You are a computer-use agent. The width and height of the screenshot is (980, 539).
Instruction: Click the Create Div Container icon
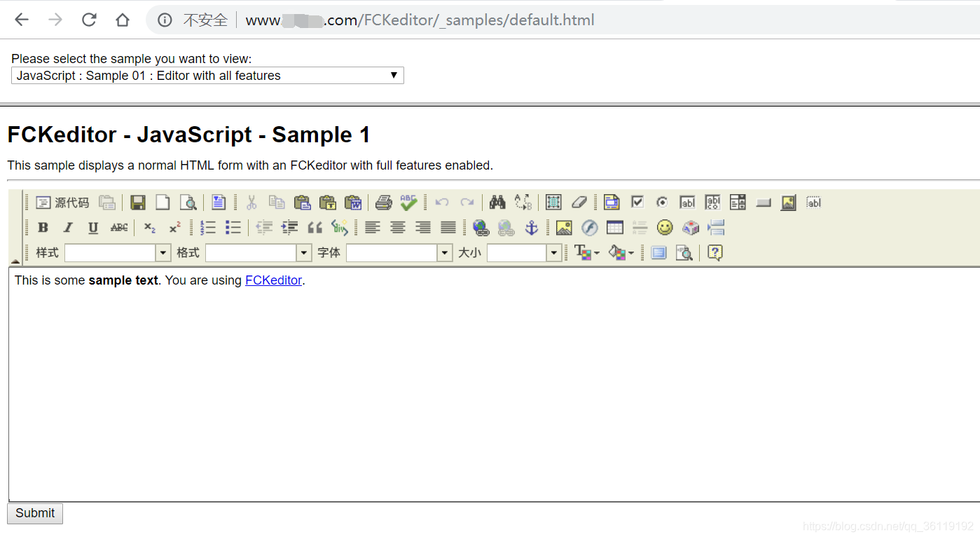(340, 227)
